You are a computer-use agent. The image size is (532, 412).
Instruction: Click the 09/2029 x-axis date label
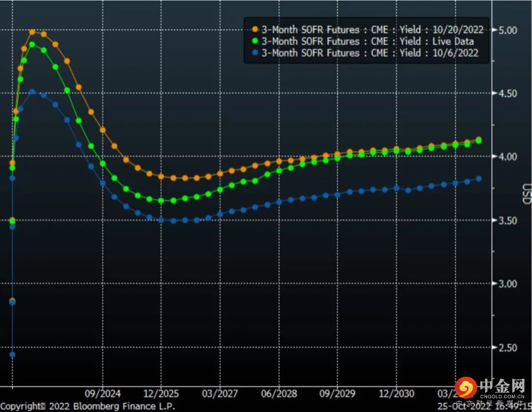click(x=337, y=393)
